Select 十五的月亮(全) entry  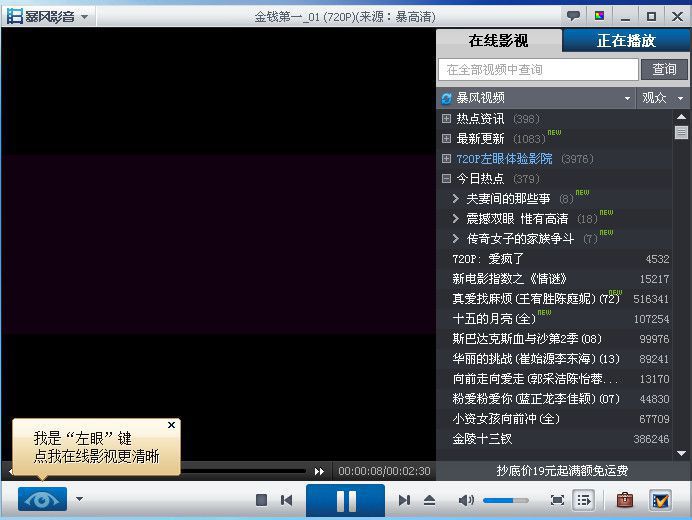555,319
